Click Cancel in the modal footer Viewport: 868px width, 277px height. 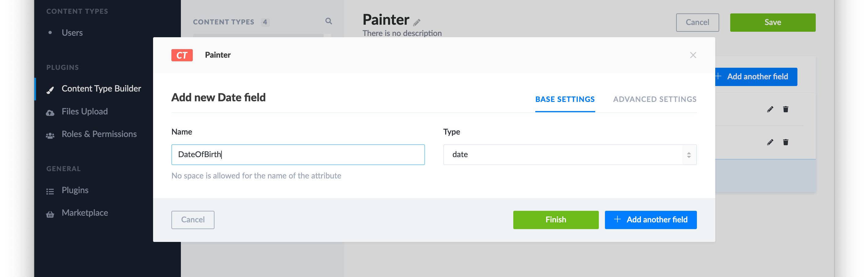193,220
